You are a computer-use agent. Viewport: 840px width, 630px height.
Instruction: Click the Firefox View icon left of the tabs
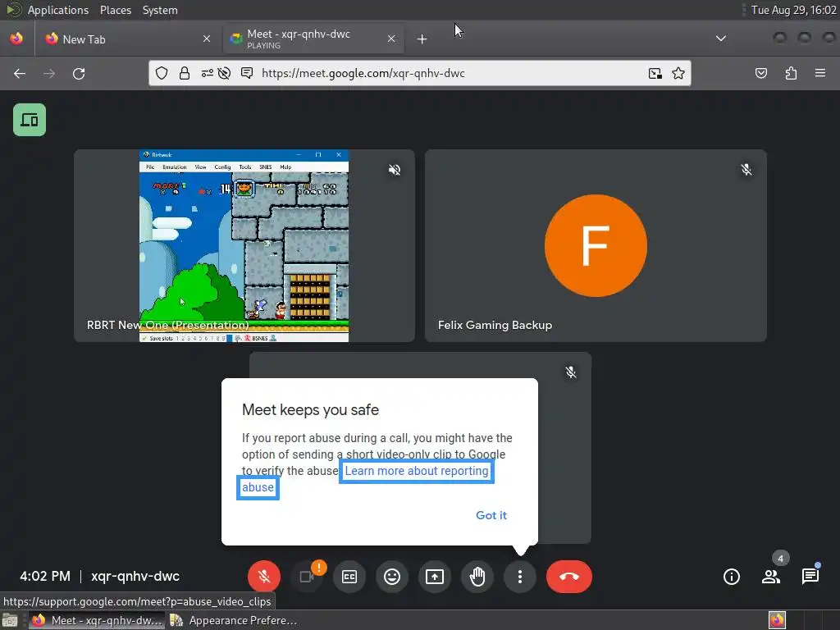[16, 39]
